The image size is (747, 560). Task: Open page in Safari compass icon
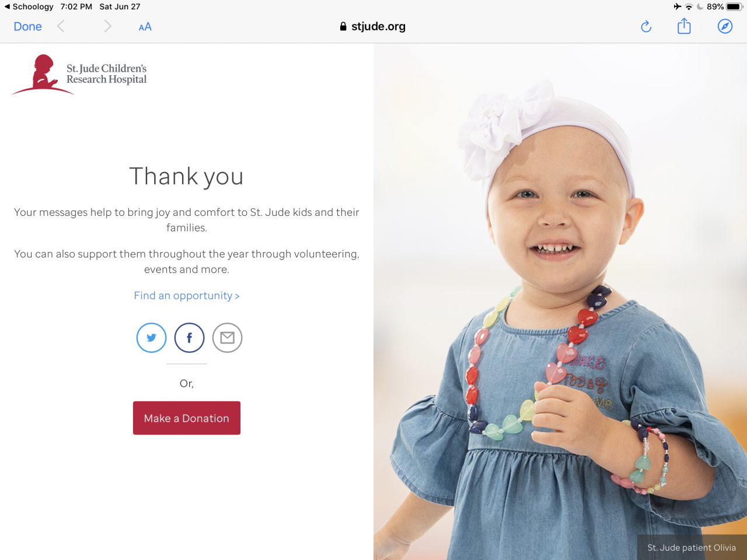click(725, 26)
